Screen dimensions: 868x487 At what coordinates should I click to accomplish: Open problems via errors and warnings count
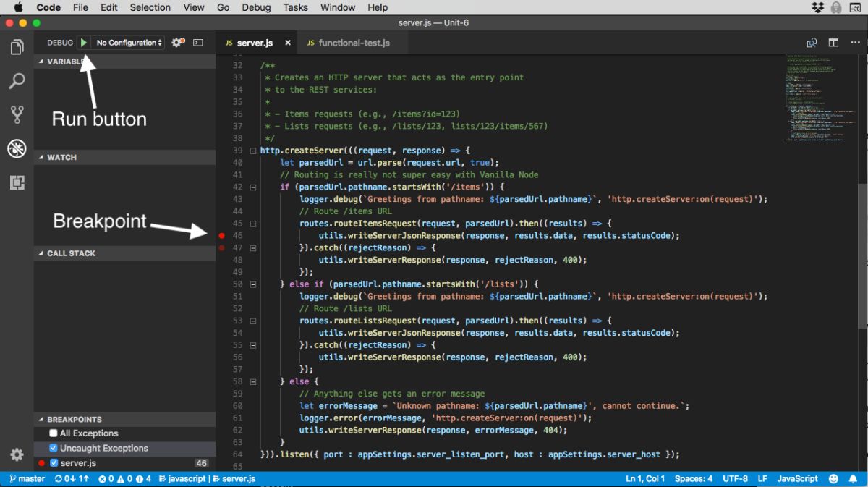[x=125, y=479]
